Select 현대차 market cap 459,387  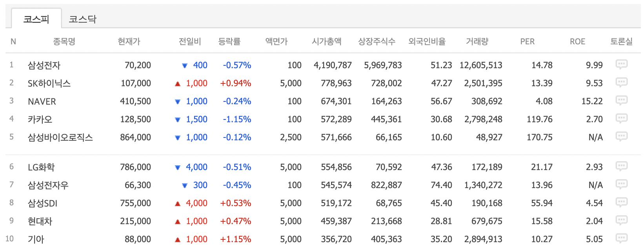click(336, 221)
